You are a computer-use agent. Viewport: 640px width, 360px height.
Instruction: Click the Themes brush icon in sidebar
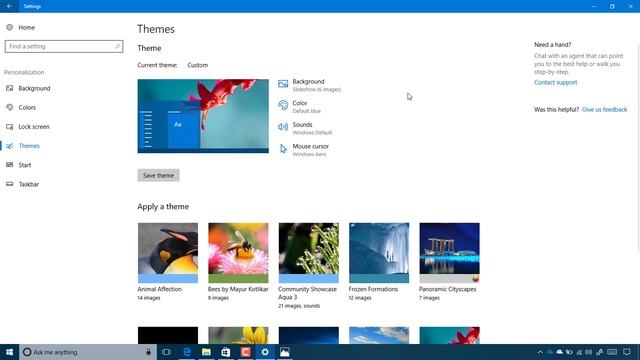9,146
